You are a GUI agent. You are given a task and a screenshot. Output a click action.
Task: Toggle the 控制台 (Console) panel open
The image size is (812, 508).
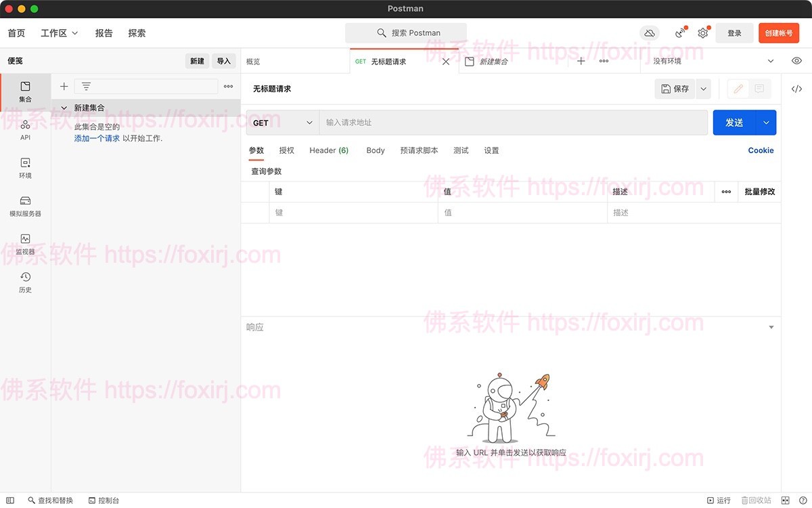[104, 501]
